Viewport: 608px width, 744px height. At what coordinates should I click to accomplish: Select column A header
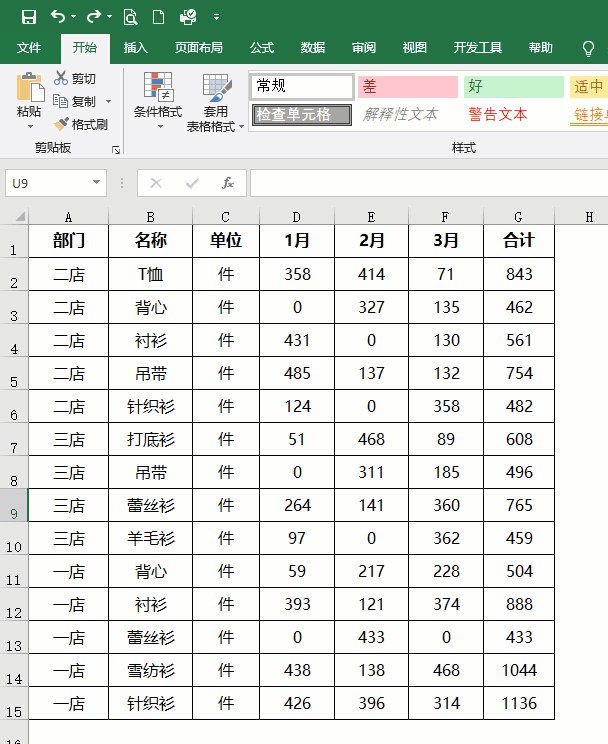69,217
